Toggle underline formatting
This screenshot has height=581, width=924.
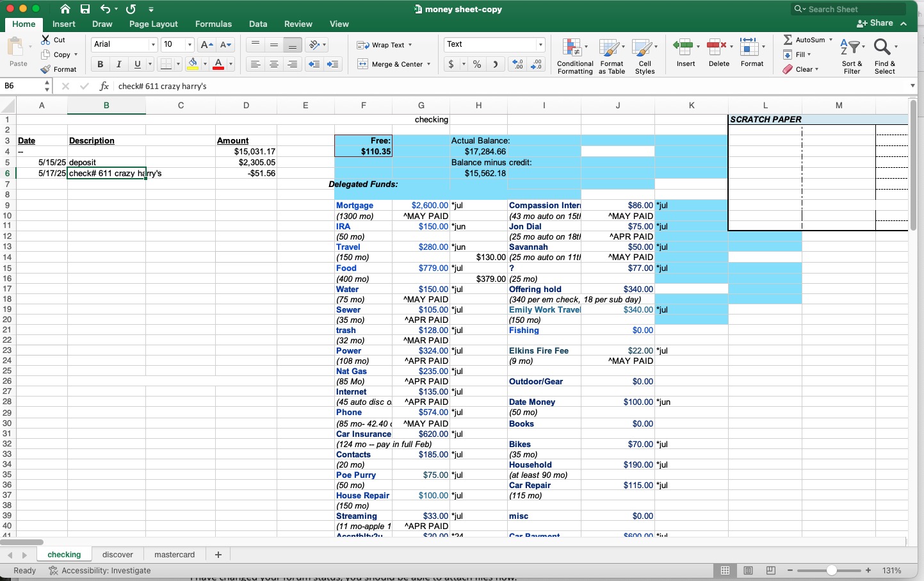pos(137,64)
